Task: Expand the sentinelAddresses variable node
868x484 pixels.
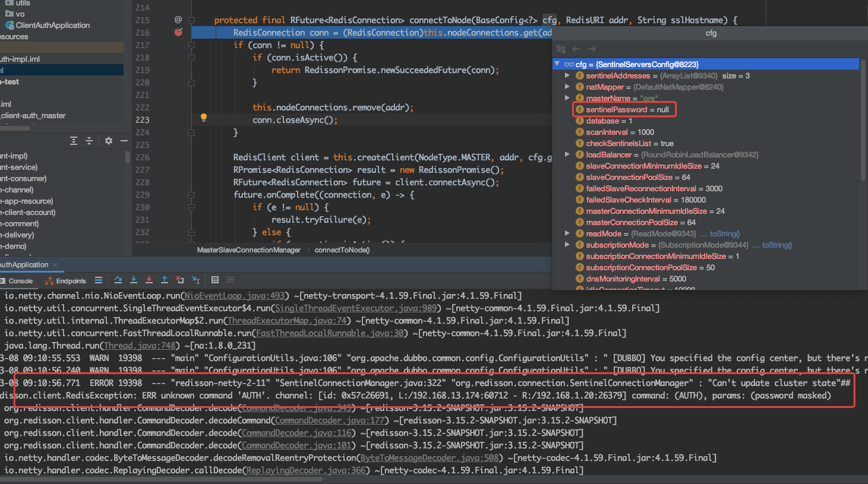Action: (x=567, y=75)
